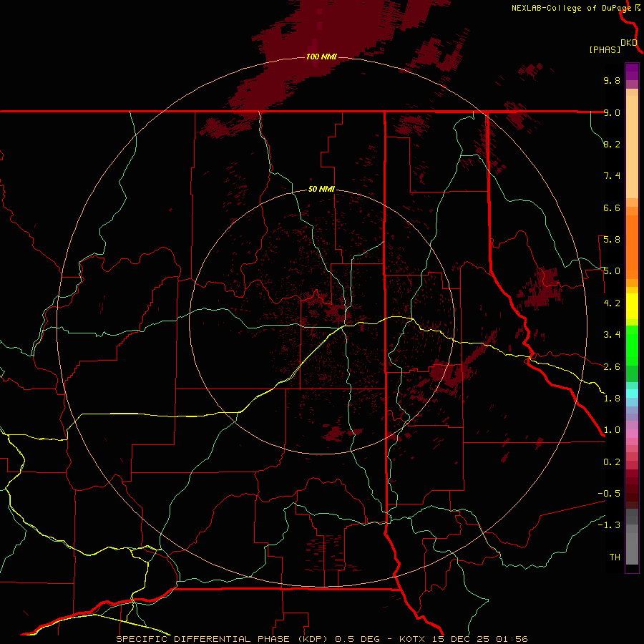The image size is (644, 644).
Task: Pick the yellow segment of the color bar
Action: pos(632,306)
